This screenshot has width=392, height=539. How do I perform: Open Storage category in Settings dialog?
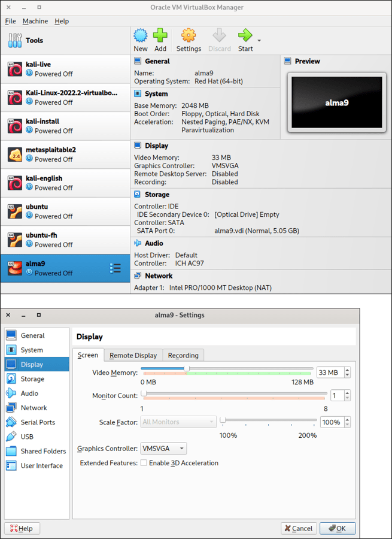pyautogui.click(x=37, y=379)
